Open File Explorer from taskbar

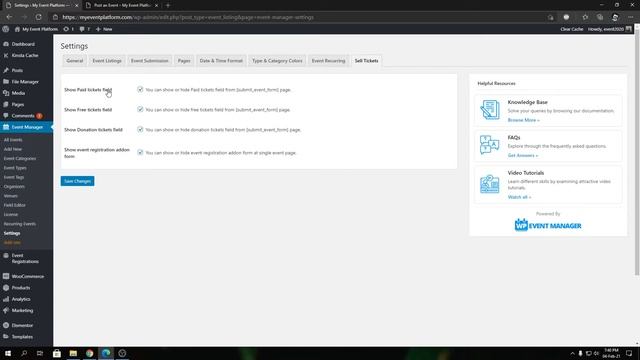tap(73, 353)
